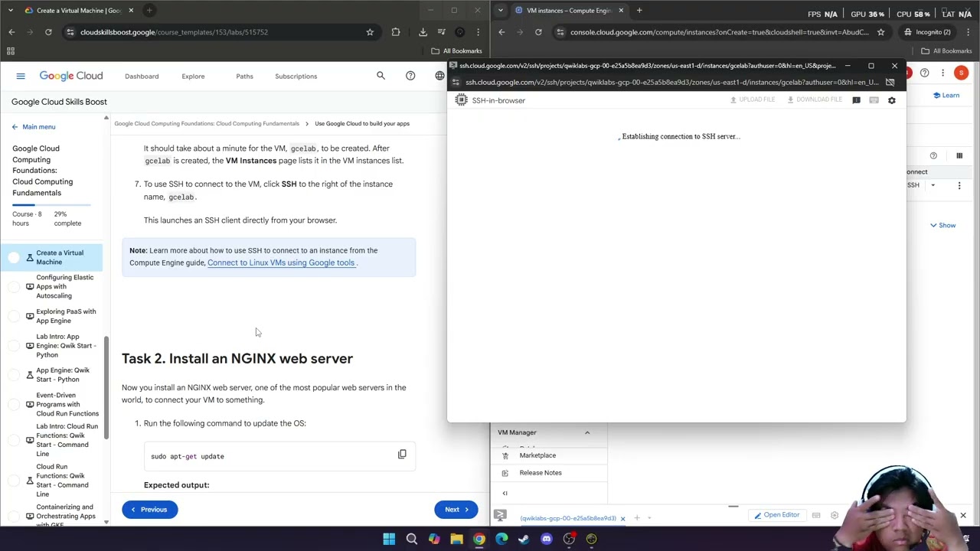Reload the Skills Boost browser tab
Image resolution: width=980 pixels, height=551 pixels.
click(48, 32)
